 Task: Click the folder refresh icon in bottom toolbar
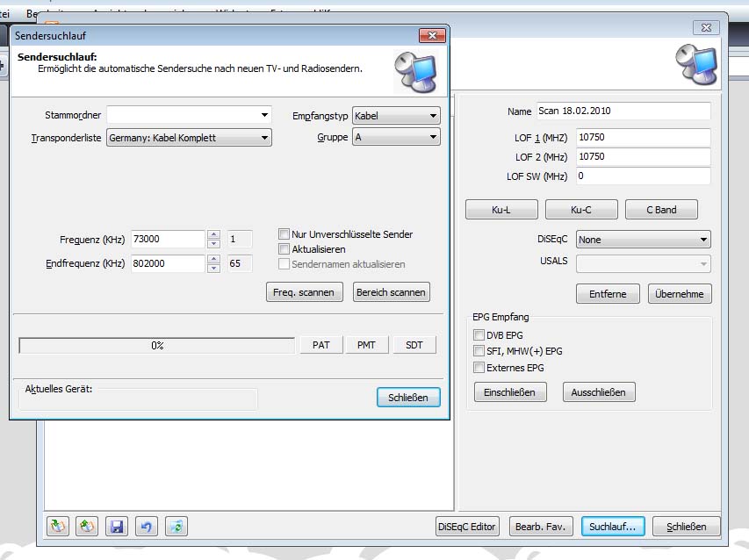tap(176, 527)
